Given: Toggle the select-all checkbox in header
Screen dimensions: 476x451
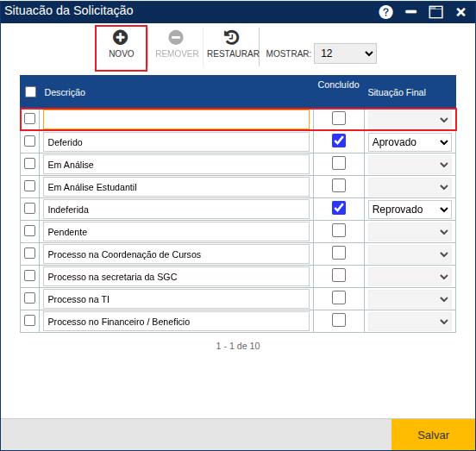Looking at the screenshot, I should 31,92.
